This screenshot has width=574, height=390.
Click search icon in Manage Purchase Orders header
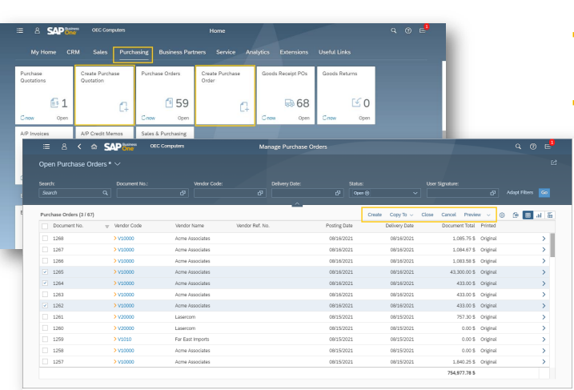pos(518,146)
